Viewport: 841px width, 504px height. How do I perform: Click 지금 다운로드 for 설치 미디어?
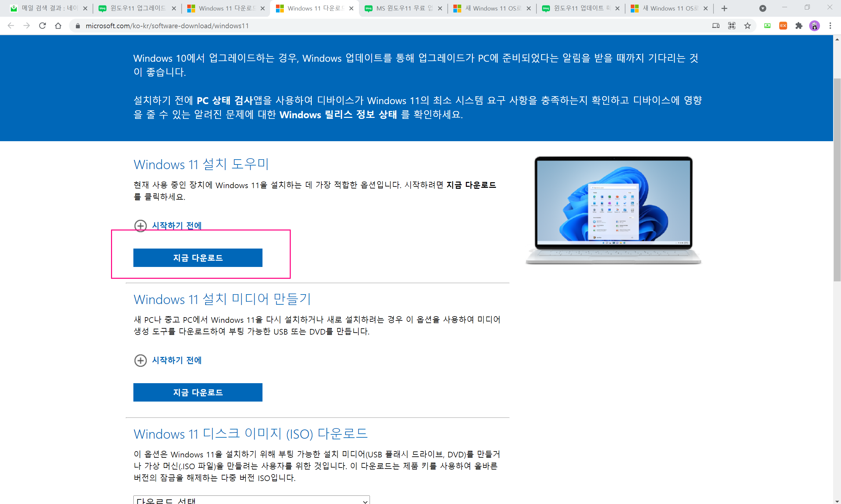tap(198, 392)
